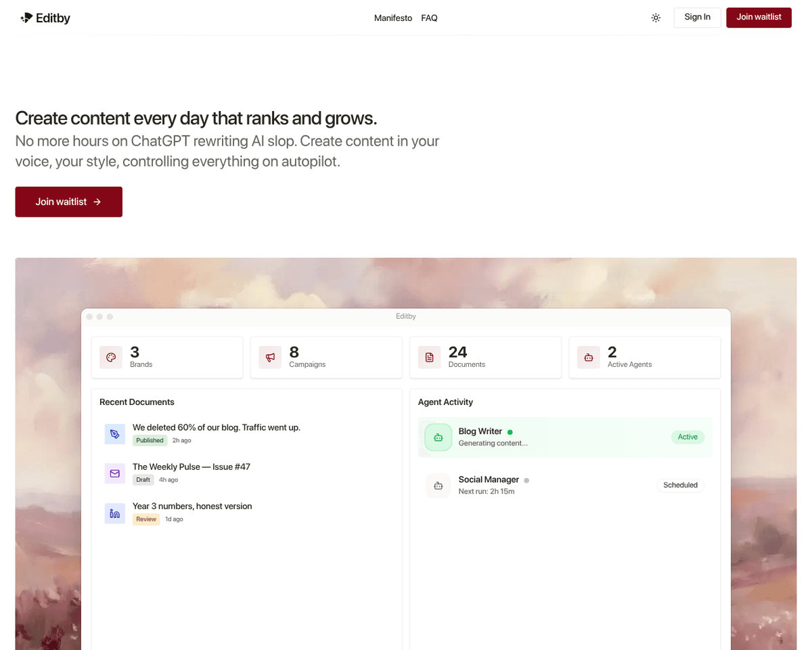Open the FAQ page
812x650 pixels.
click(x=429, y=18)
